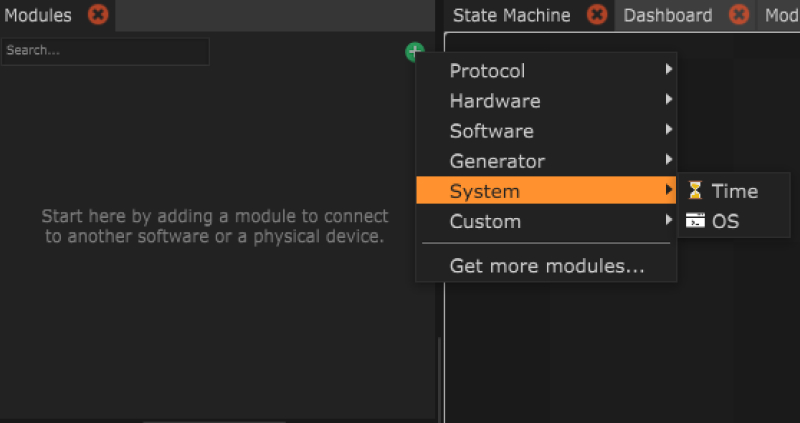The image size is (800, 423).
Task: Open the Custom menu category
Action: pos(485,221)
